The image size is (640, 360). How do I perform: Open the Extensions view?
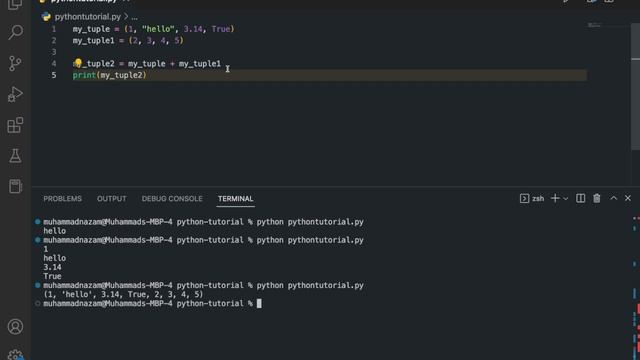15,125
